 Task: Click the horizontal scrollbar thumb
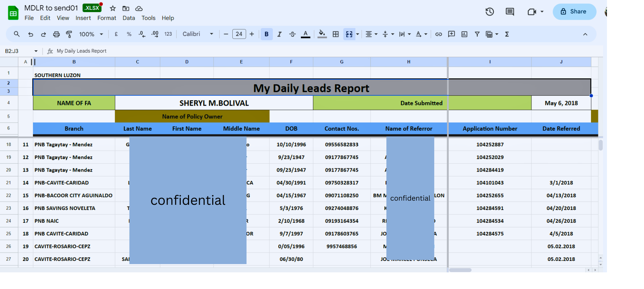point(460,270)
